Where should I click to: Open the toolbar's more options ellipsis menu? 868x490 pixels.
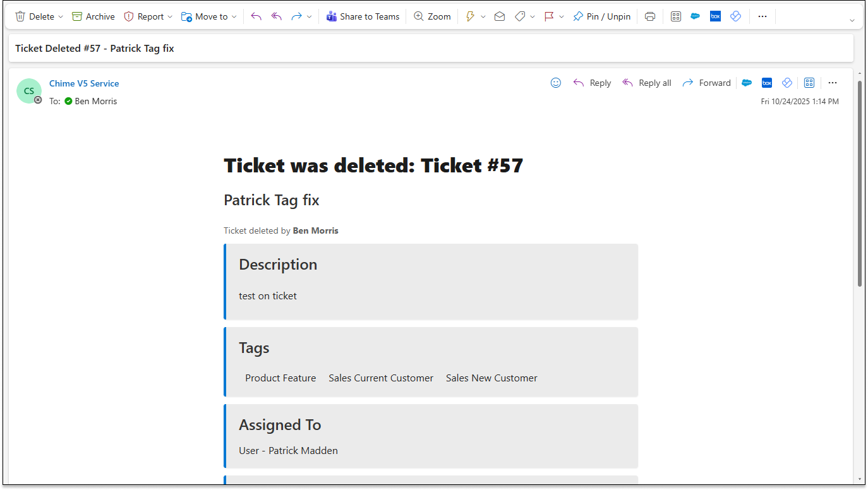[763, 16]
